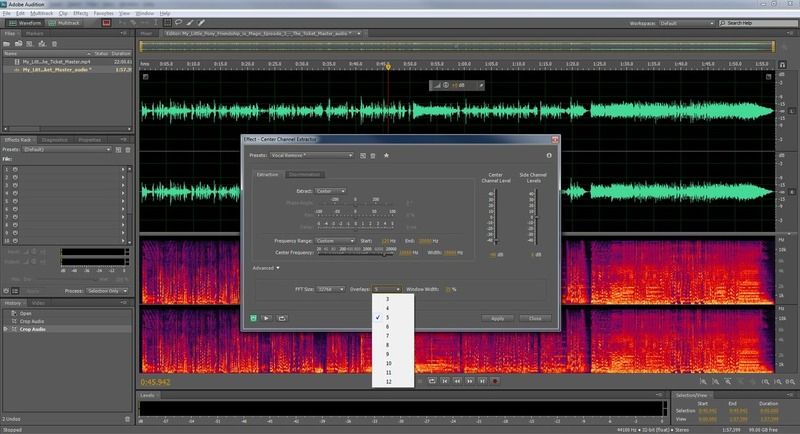Save effect preset icon in extractor dialog
The width and height of the screenshot is (800, 434).
coord(363,156)
